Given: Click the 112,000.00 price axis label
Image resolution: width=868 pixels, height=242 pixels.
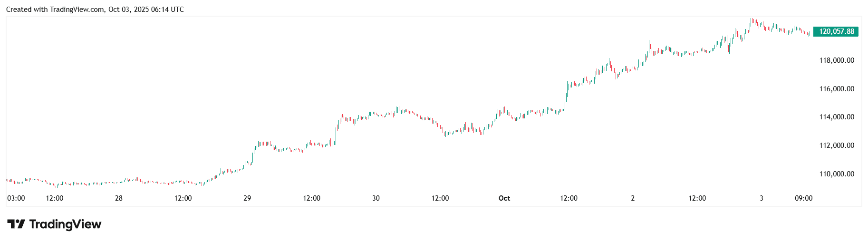Looking at the screenshot, I should coord(836,145).
